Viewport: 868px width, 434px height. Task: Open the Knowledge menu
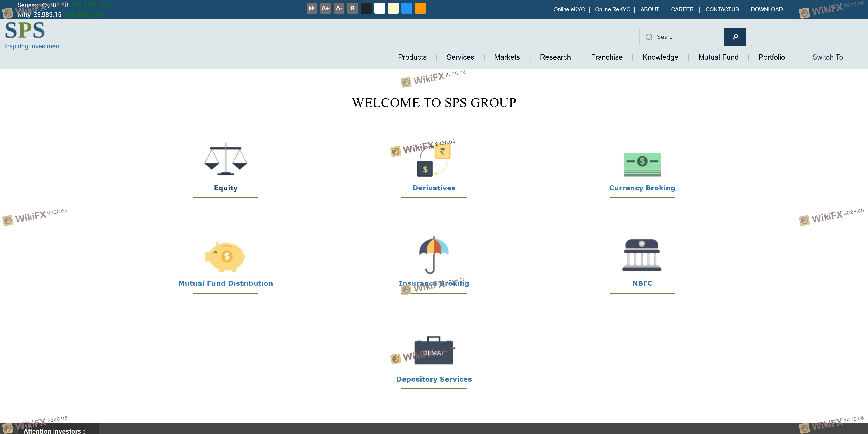point(660,57)
